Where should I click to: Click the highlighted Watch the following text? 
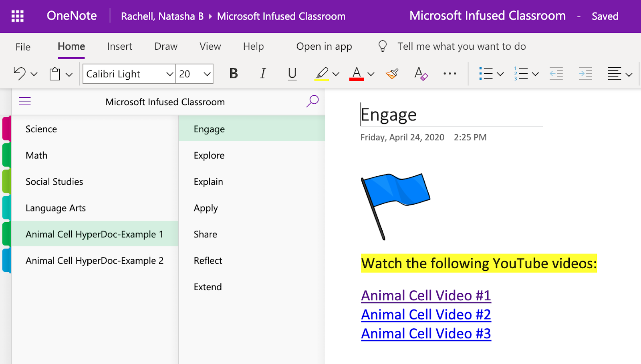[479, 263]
